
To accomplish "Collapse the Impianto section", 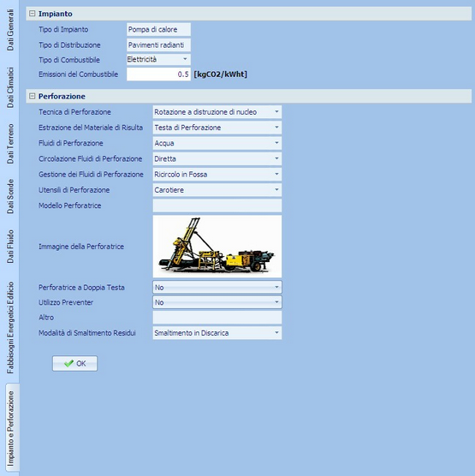I will pyautogui.click(x=32, y=14).
